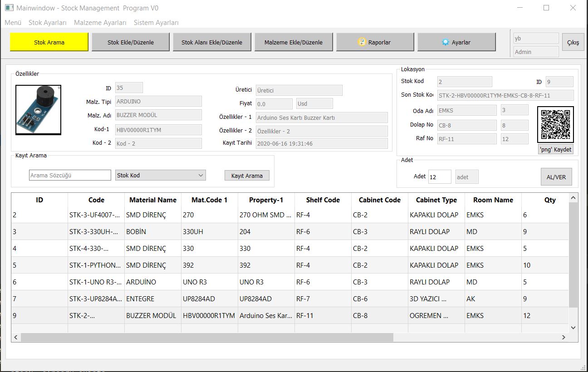Viewport: 588px width, 372px height.
Task: Click the Arama Sözcüğü search field
Action: pos(70,175)
